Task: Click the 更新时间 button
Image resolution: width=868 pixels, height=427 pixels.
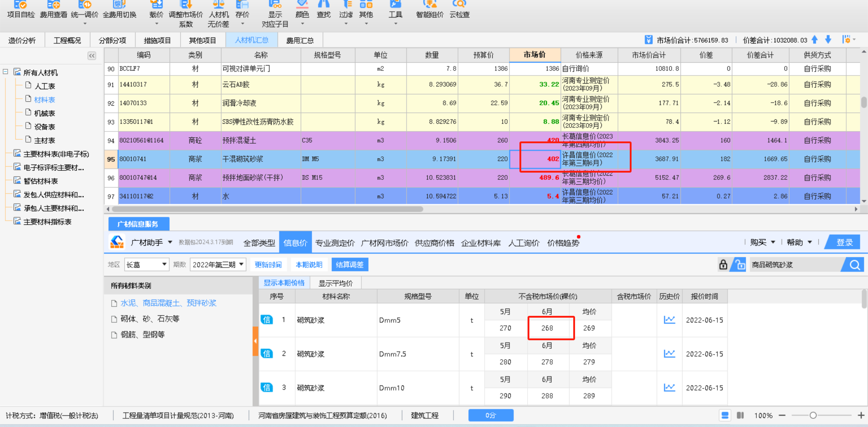Action: coord(268,264)
